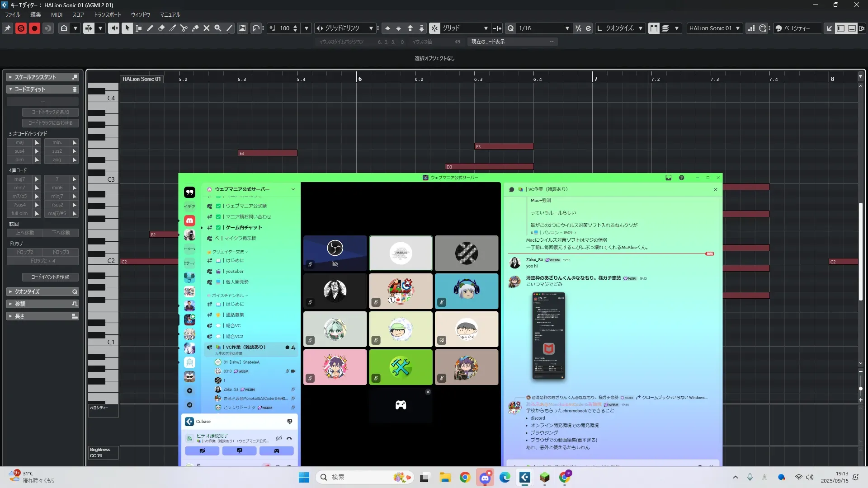Open the MIDI menu
The width and height of the screenshot is (868, 488).
pos(57,14)
